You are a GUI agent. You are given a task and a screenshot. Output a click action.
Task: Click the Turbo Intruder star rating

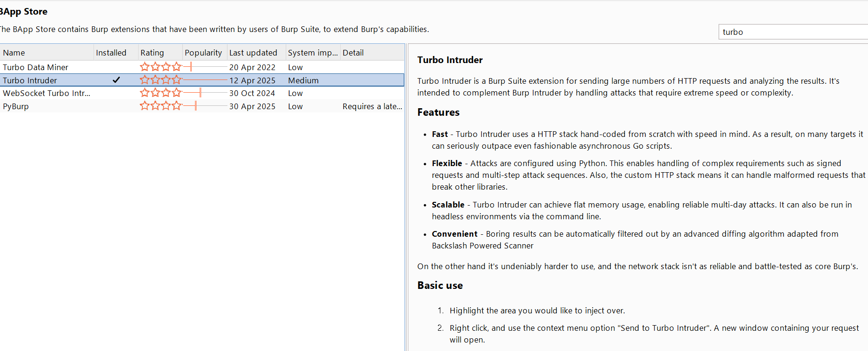pyautogui.click(x=160, y=80)
